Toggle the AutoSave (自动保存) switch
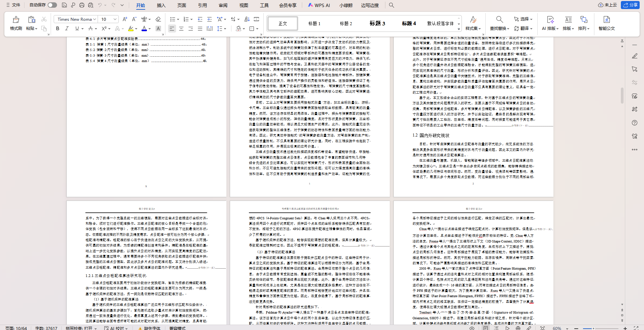644x330 pixels. click(x=52, y=5)
